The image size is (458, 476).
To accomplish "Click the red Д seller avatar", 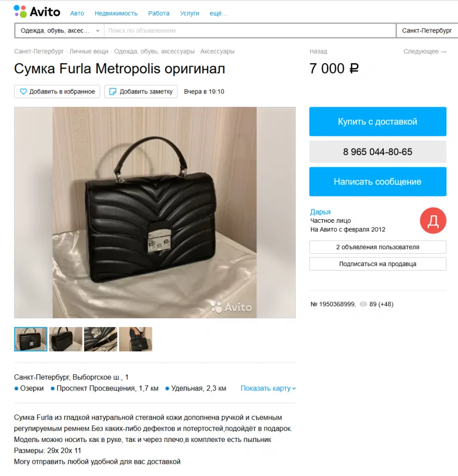I will (x=433, y=220).
